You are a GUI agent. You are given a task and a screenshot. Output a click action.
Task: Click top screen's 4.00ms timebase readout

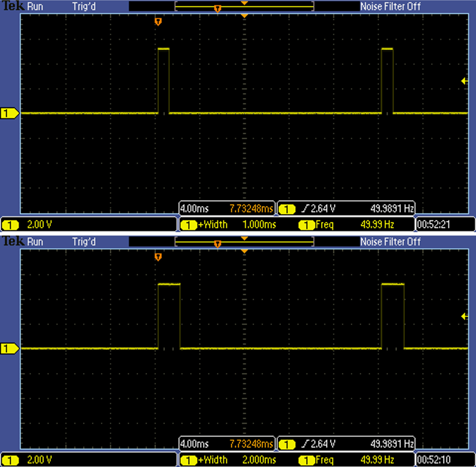coord(194,209)
